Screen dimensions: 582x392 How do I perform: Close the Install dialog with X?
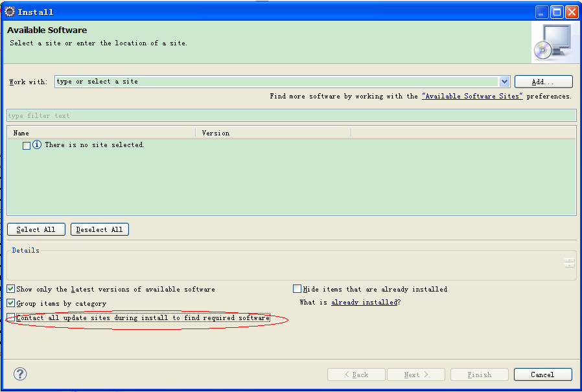pos(572,12)
